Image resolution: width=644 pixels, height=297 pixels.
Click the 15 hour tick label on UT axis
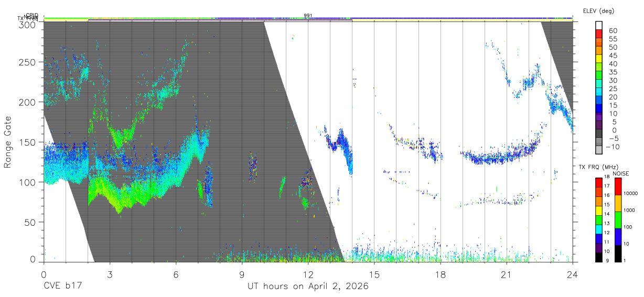coord(374,274)
